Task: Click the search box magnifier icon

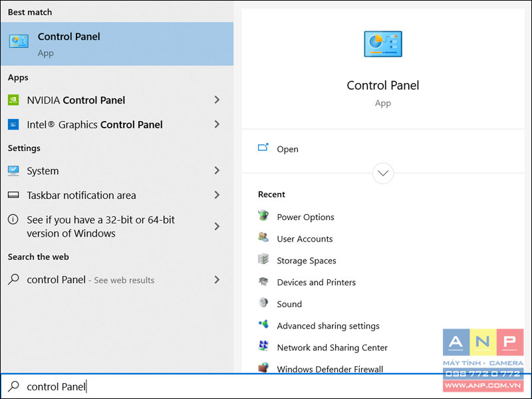Action: click(x=13, y=386)
